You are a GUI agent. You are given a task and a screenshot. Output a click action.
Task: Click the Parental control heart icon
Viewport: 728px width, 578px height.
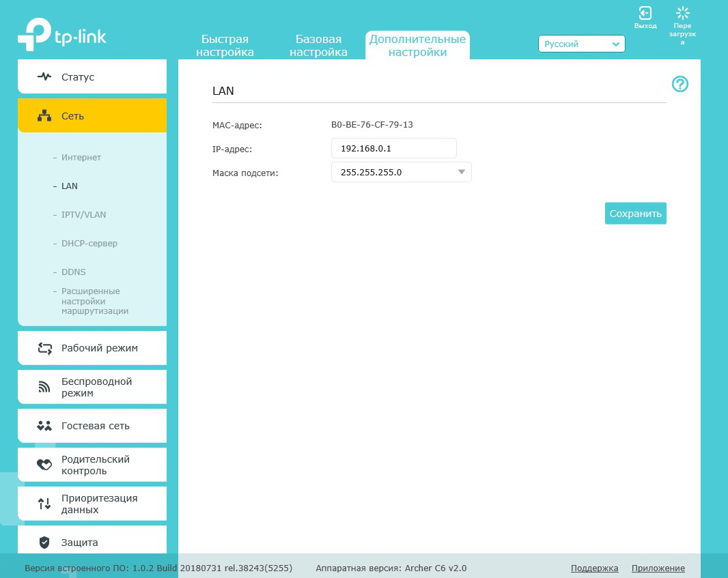point(44,465)
